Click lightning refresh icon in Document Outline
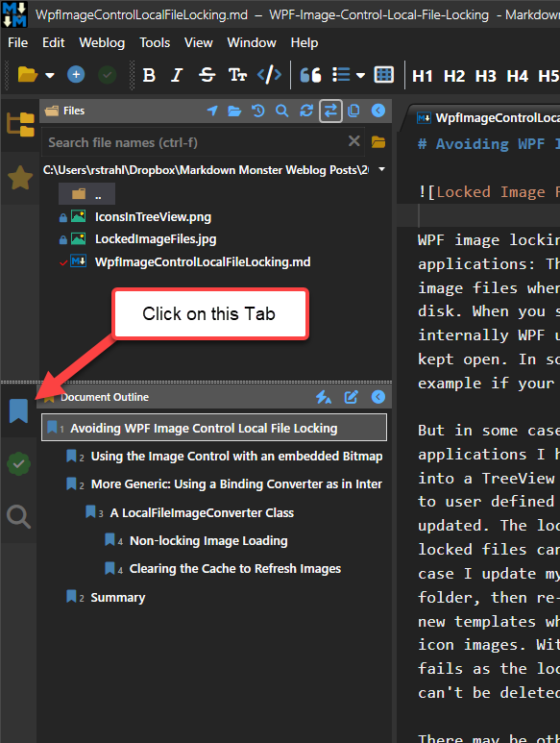The width and height of the screenshot is (560, 743). (x=324, y=397)
